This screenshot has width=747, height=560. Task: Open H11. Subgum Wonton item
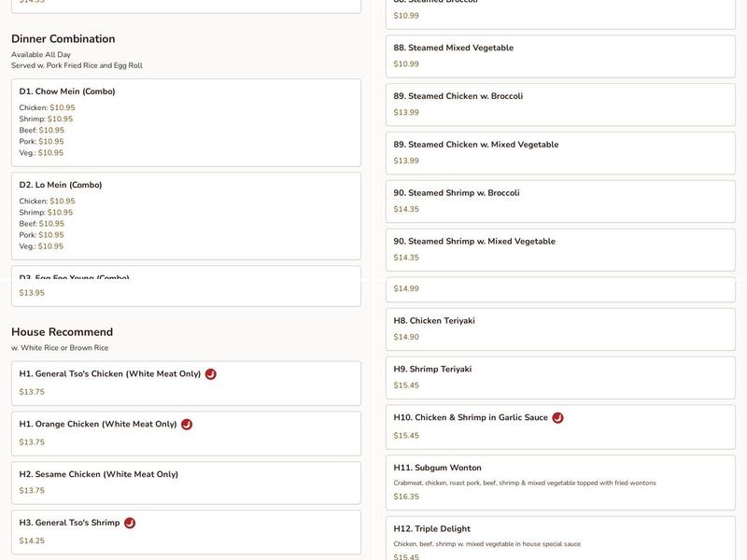pyautogui.click(x=560, y=483)
